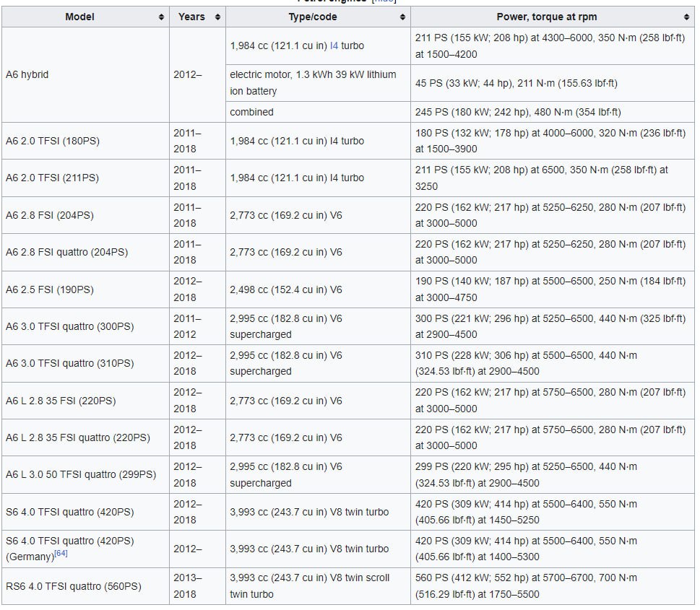Click the 'combined' type cell
700x610 pixels.
318,112
